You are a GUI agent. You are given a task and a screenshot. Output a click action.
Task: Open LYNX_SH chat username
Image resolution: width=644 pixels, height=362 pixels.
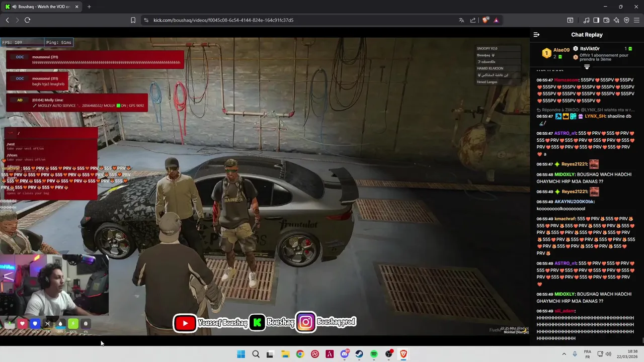pos(595,116)
